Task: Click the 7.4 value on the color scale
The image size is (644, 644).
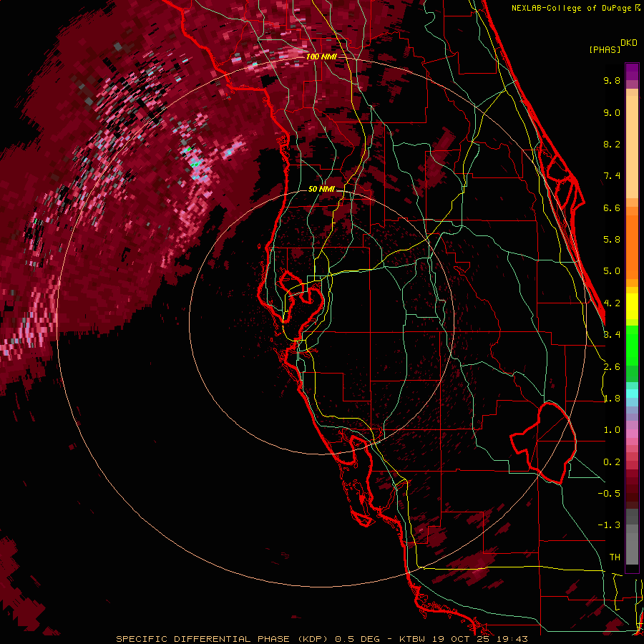Action: pos(612,176)
